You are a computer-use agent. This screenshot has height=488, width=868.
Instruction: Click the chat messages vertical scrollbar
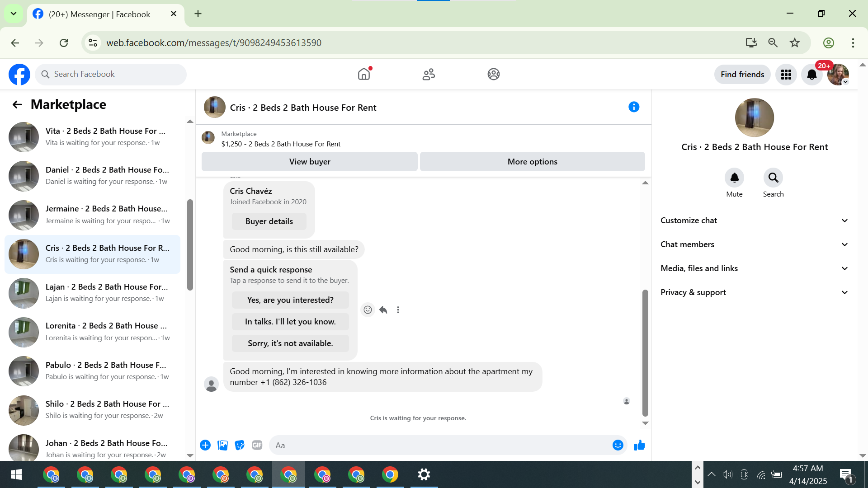point(645,352)
